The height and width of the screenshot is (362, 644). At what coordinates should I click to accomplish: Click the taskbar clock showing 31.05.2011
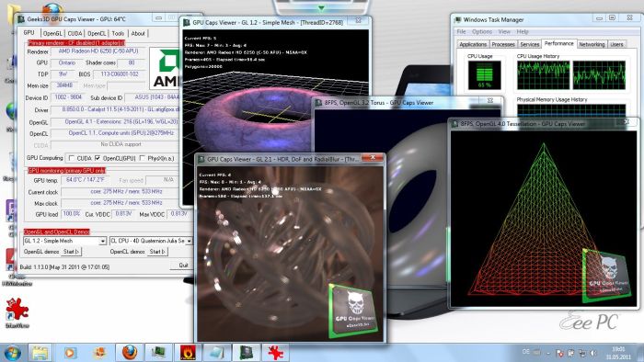point(619,353)
